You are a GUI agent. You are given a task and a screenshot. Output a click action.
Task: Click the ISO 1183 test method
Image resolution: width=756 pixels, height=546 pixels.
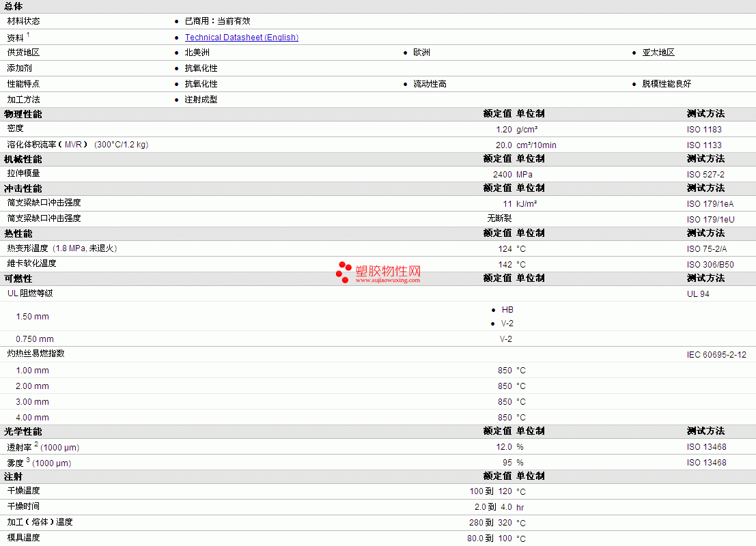tap(704, 130)
